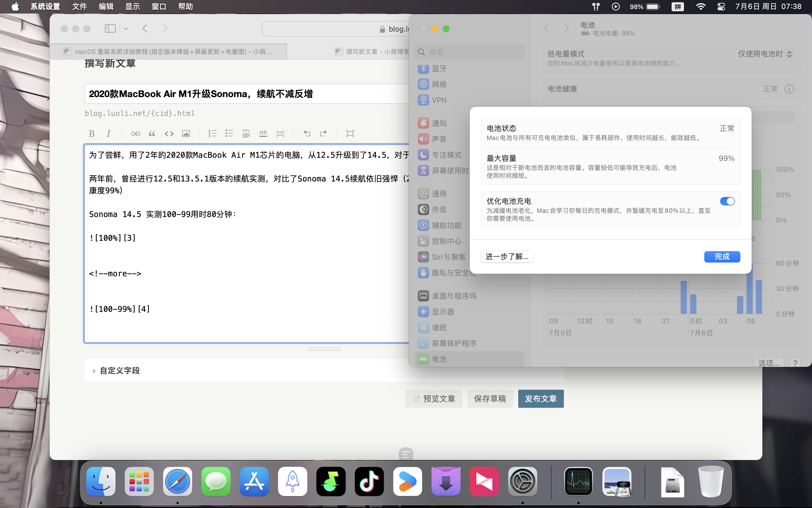Open Safari sidebar options dropdown chevron
The width and height of the screenshot is (812, 508).
point(125,29)
